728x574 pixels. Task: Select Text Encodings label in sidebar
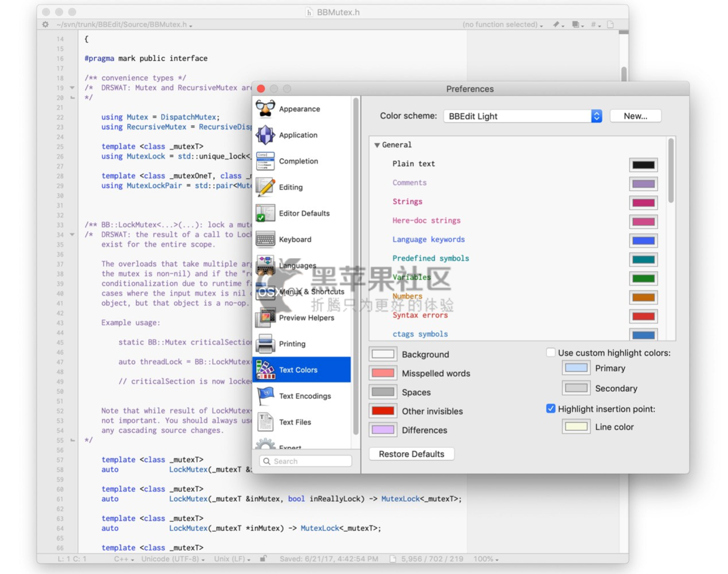[x=305, y=396]
